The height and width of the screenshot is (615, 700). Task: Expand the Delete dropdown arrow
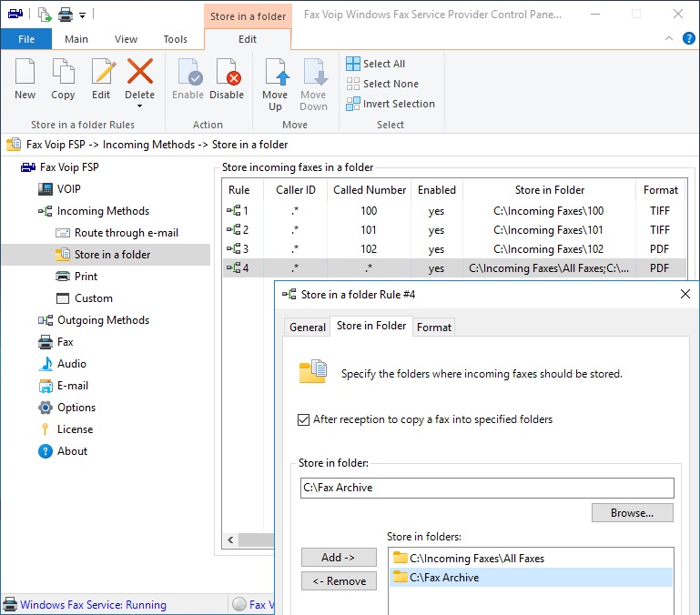click(x=140, y=106)
